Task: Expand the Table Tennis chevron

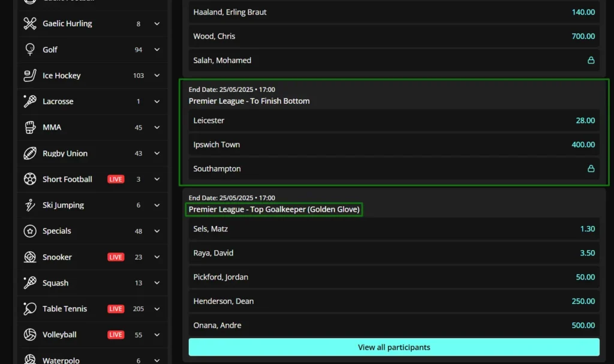Action: tap(157, 309)
